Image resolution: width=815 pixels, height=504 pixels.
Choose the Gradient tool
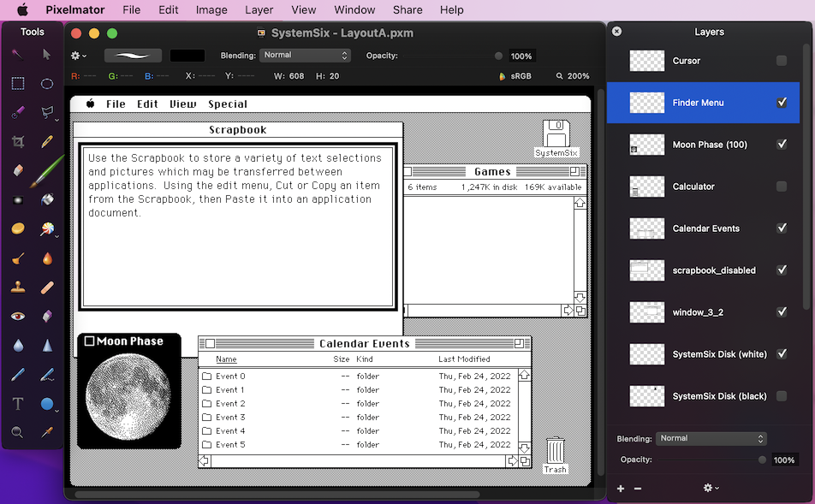(18, 199)
